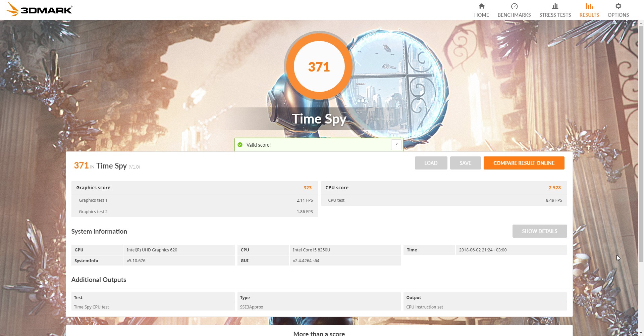Click the Options gear icon
The height and width of the screenshot is (336, 644).
pos(618,6)
